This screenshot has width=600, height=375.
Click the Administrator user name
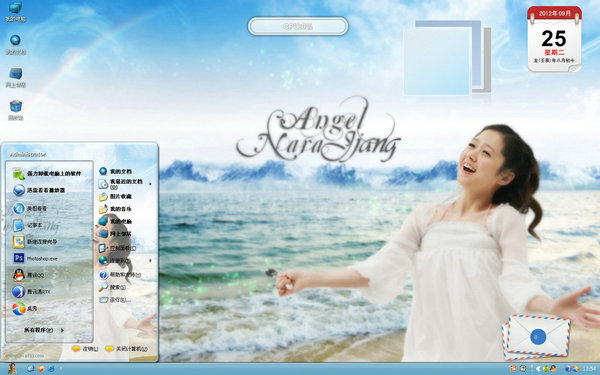(28, 154)
